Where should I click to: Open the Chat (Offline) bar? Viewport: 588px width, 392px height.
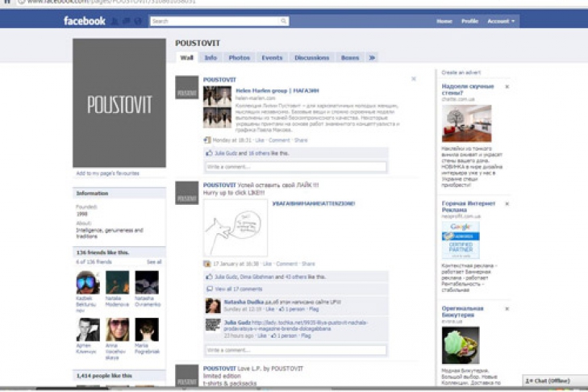(x=553, y=381)
